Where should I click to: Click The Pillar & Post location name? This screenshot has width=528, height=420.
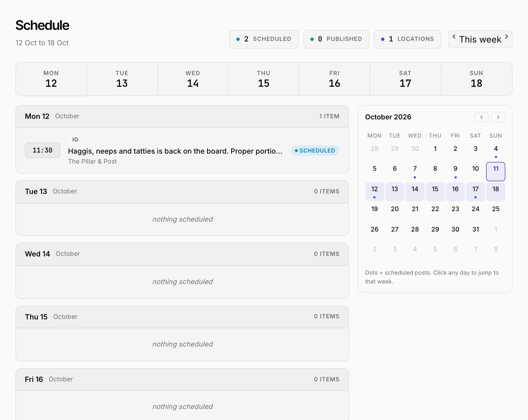[x=93, y=161]
